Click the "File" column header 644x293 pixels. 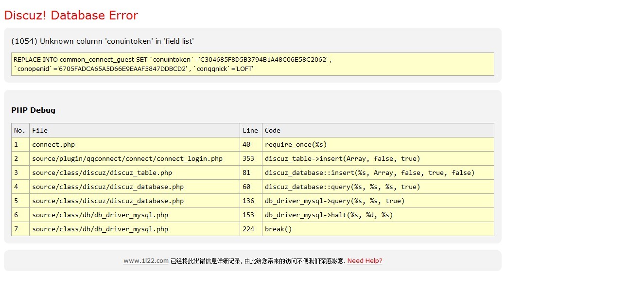40,130
